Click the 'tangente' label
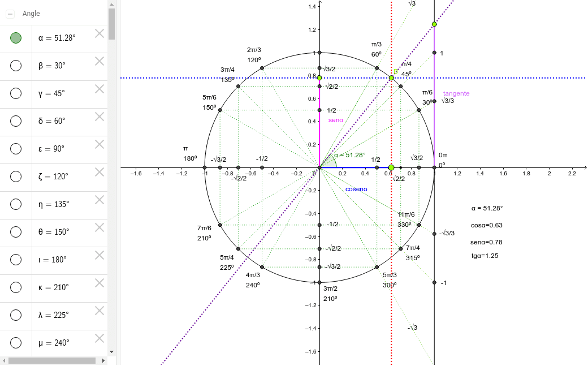588x366 pixels. (456, 93)
